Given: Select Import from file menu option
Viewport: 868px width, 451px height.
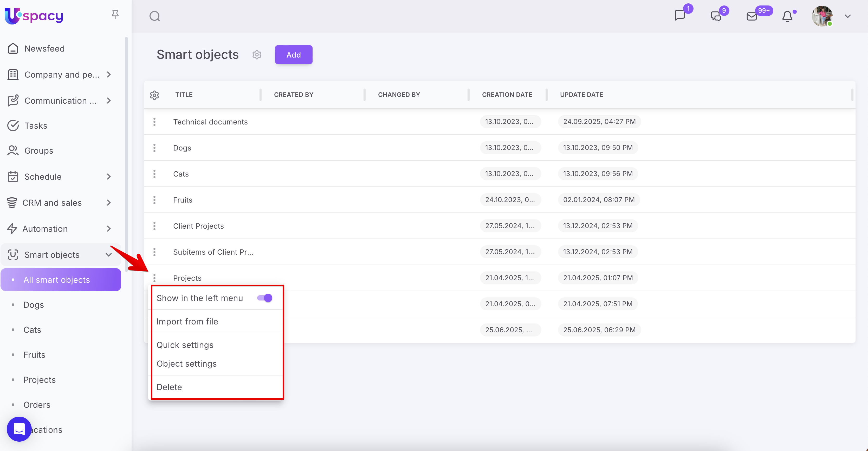Looking at the screenshot, I should (187, 322).
